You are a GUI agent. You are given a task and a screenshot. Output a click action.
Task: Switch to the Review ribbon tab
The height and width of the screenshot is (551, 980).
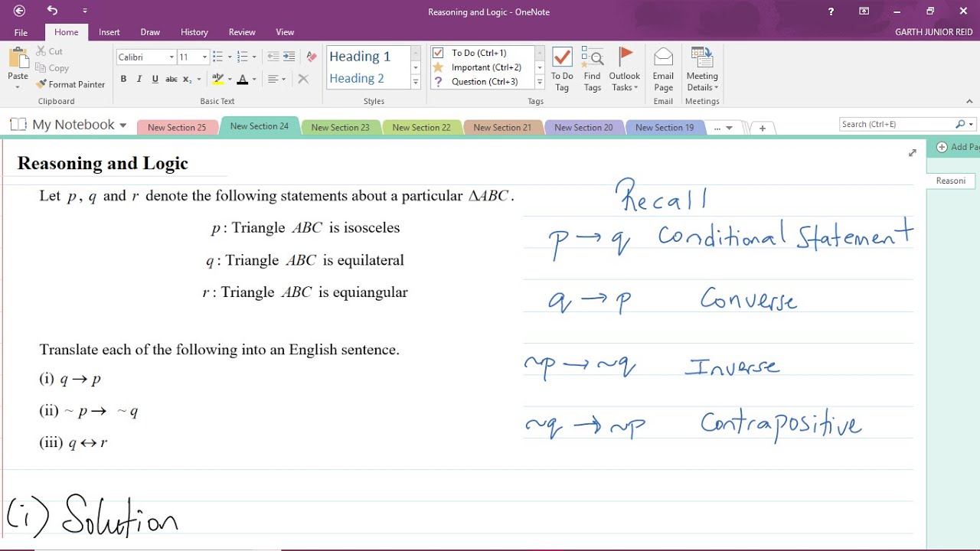[242, 32]
